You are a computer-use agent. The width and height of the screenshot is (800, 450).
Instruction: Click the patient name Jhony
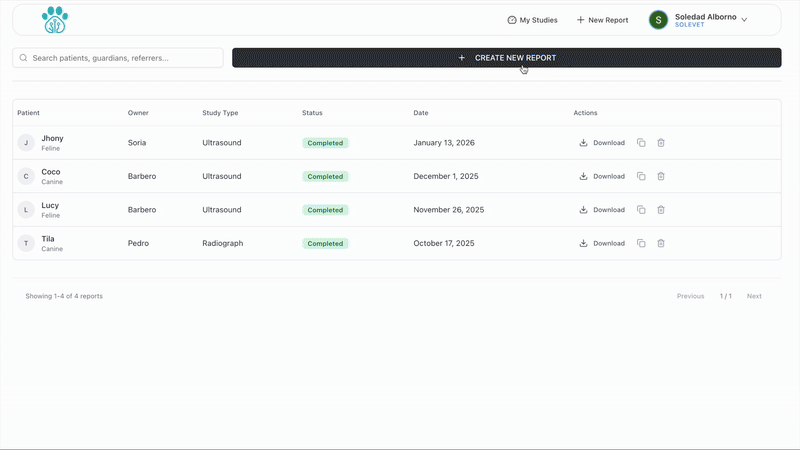(x=53, y=138)
